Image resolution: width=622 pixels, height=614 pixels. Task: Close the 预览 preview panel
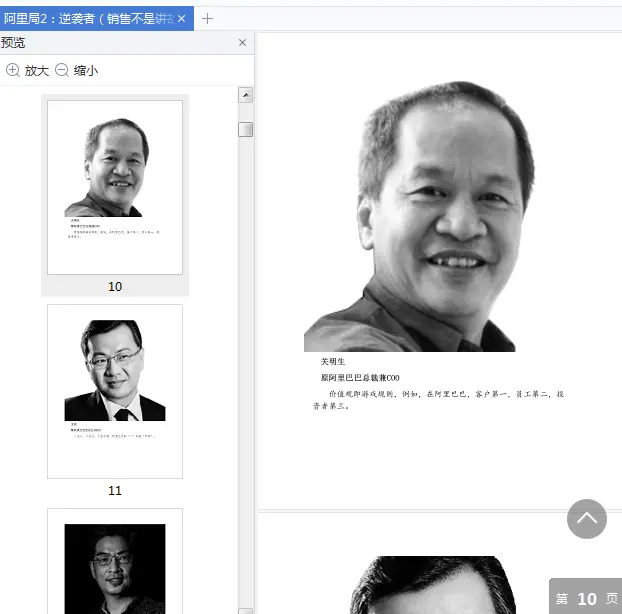pos(242,42)
